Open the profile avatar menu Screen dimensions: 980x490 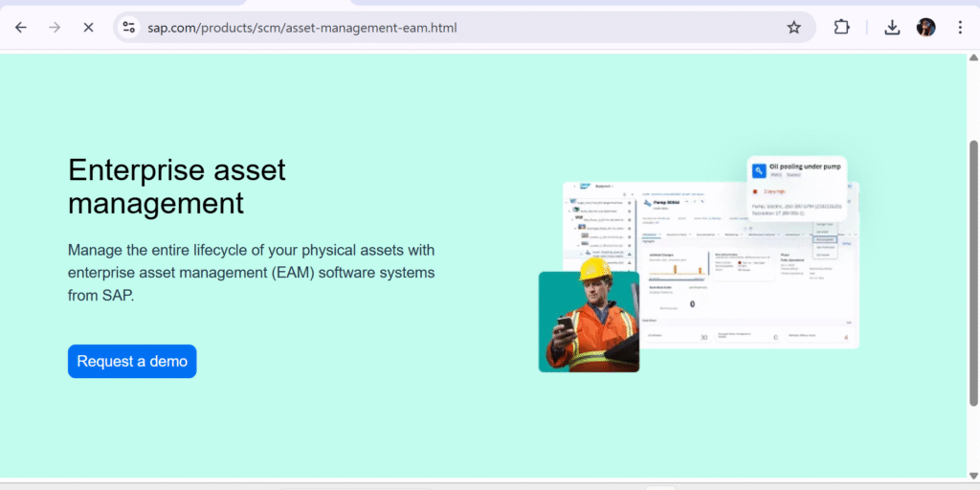click(x=925, y=28)
